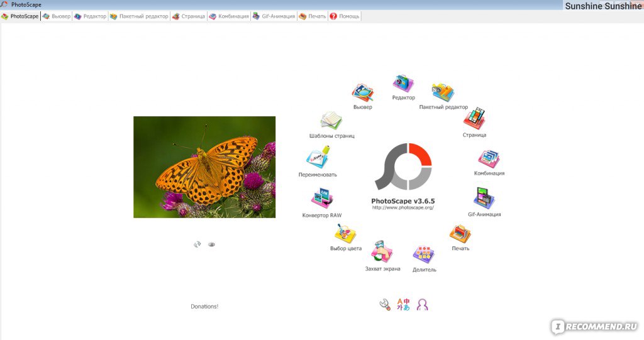Launch the Gif-Анимация circle icon

484,199
